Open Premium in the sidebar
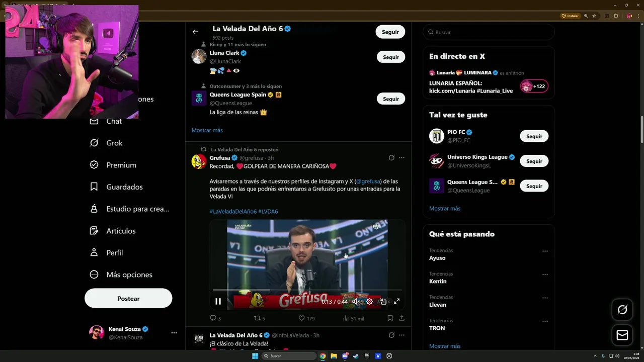 [113, 165]
